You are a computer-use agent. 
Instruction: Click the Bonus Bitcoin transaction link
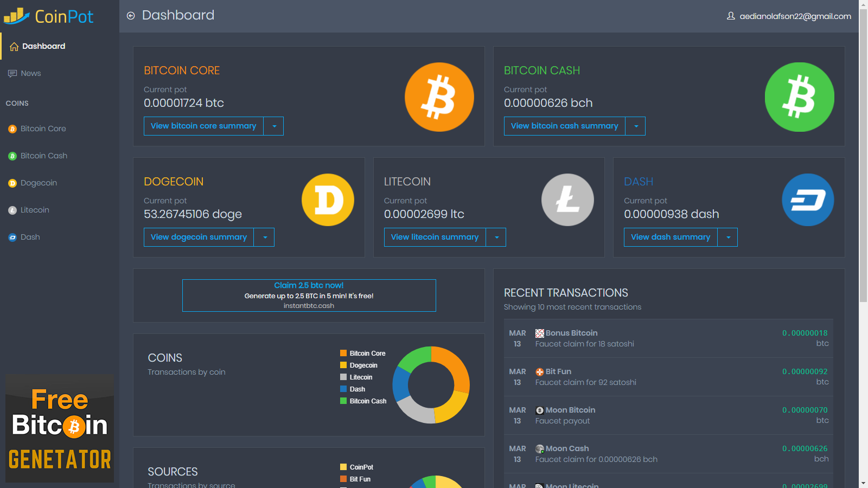(x=571, y=333)
